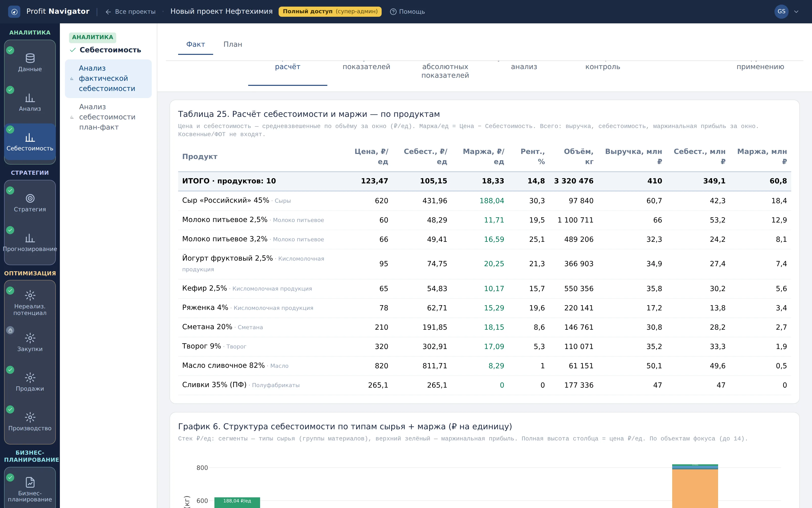This screenshot has height=508, width=812.
Task: Click the Сметана 20% product row
Action: pyautogui.click(x=484, y=327)
